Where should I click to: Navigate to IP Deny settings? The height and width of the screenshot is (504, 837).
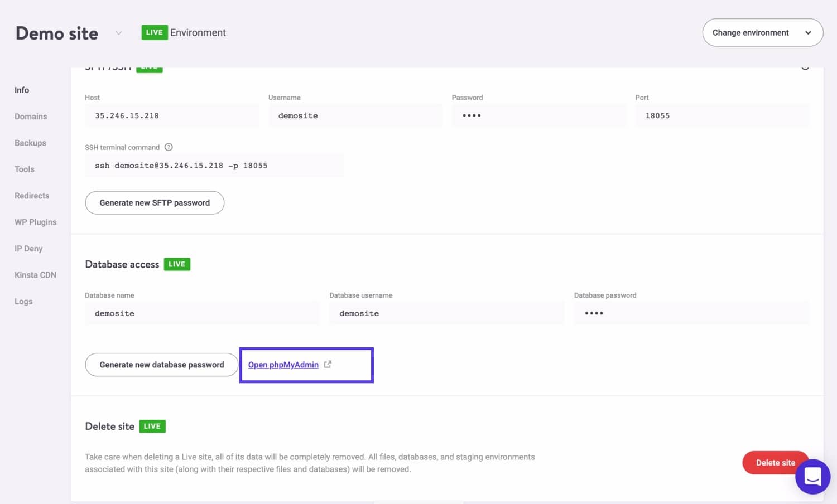point(28,249)
